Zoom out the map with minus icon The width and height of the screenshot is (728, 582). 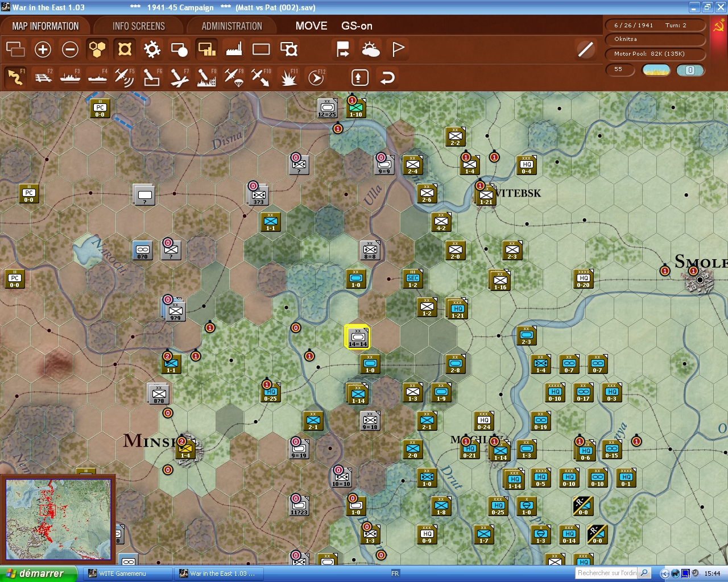point(70,49)
